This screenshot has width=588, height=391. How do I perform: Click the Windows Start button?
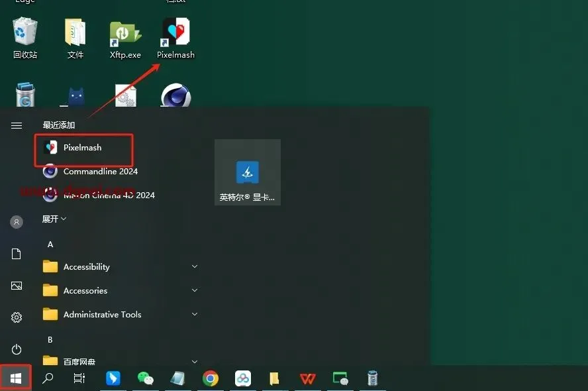point(16,378)
